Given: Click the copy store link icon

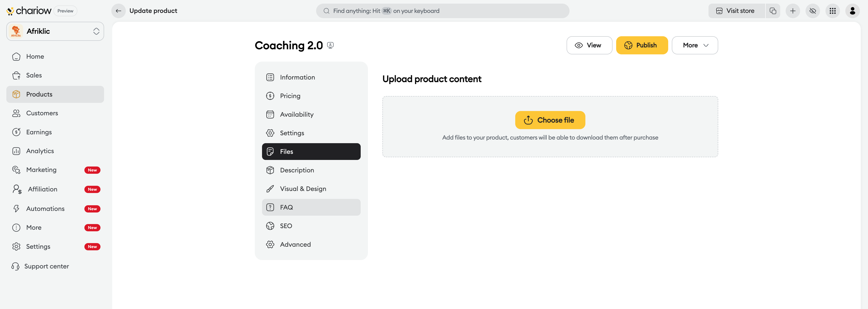Looking at the screenshot, I should 773,11.
